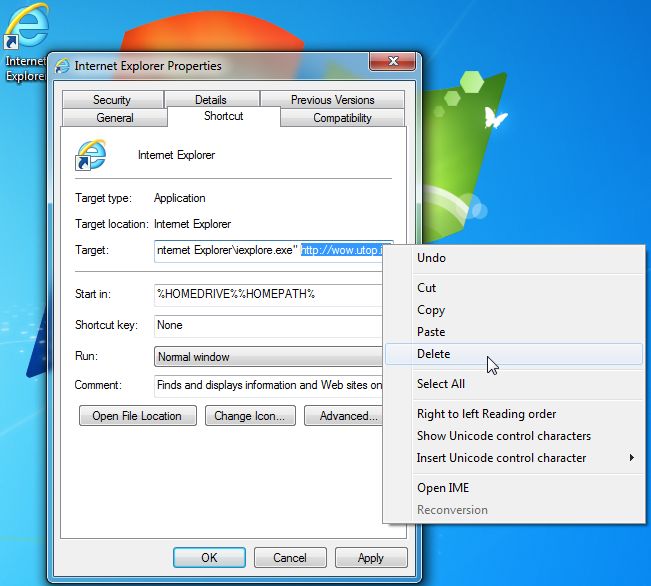
Task: Switch to the Details tab
Action: pyautogui.click(x=211, y=100)
